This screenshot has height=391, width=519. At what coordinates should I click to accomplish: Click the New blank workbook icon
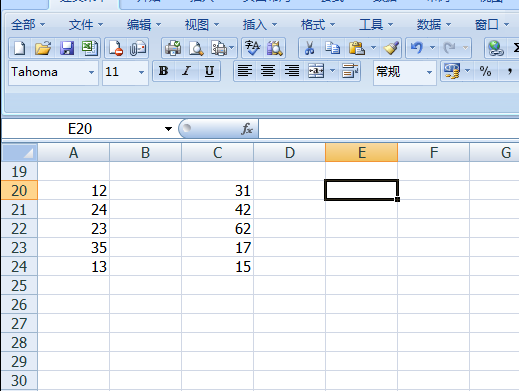coord(20,48)
